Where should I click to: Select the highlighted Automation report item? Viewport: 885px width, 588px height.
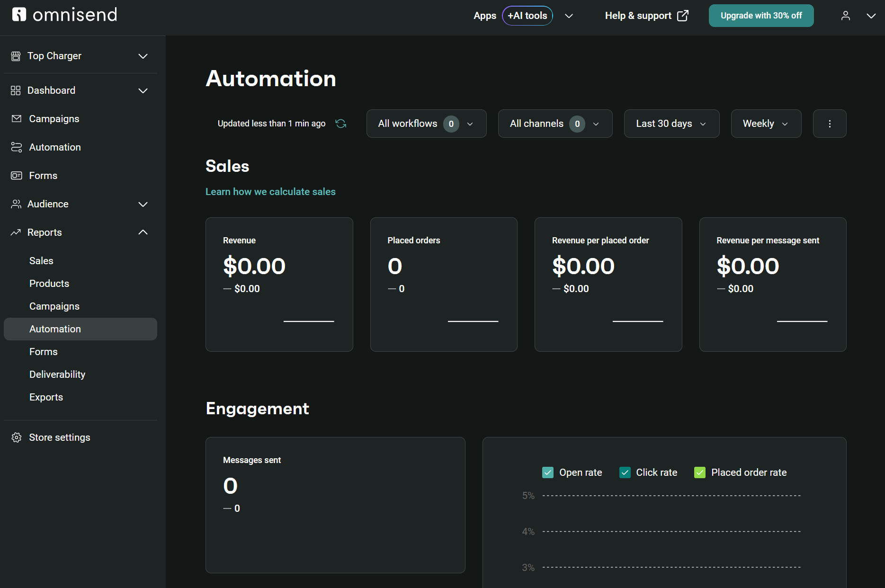(x=80, y=329)
